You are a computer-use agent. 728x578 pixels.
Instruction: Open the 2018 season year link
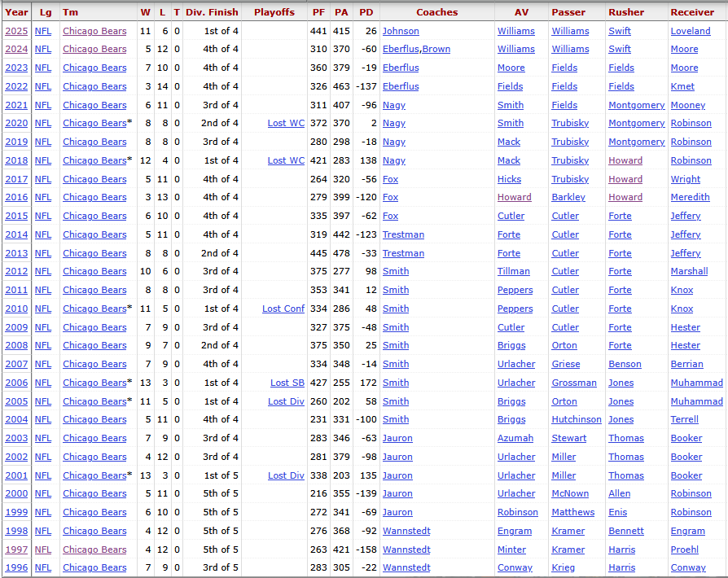pos(16,160)
